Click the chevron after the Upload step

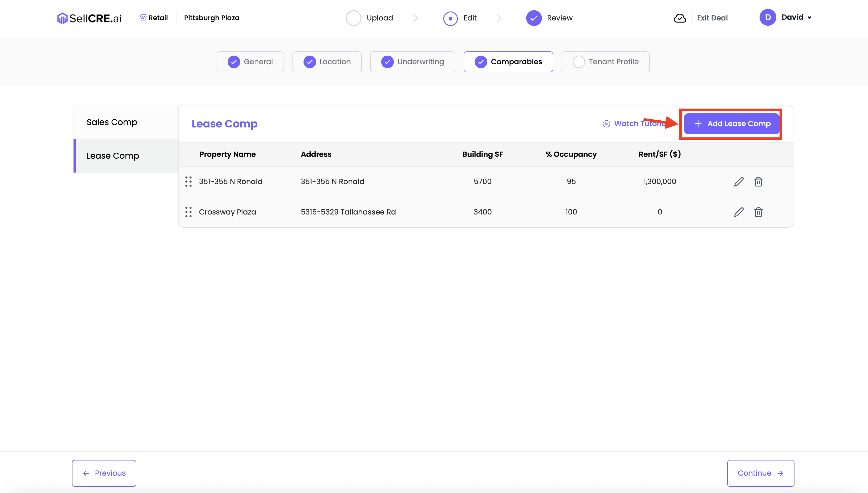(x=416, y=18)
